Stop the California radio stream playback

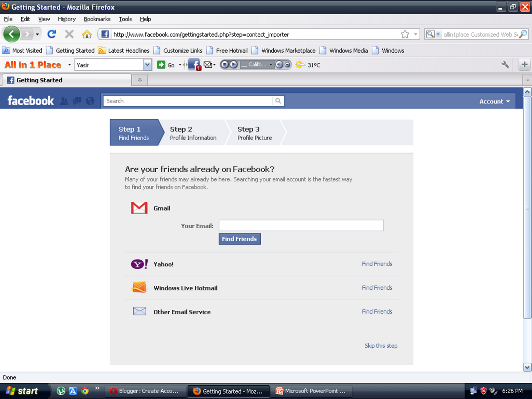click(x=225, y=64)
